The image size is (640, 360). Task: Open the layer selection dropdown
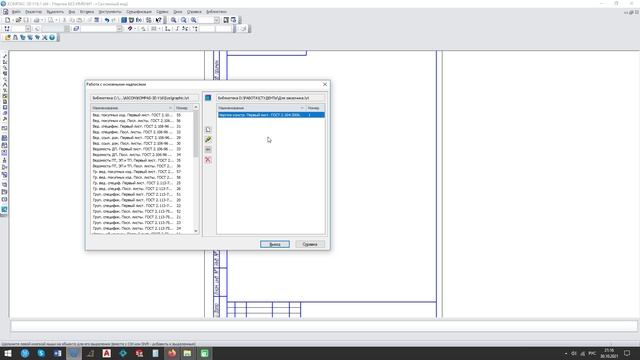pyautogui.click(x=119, y=29)
